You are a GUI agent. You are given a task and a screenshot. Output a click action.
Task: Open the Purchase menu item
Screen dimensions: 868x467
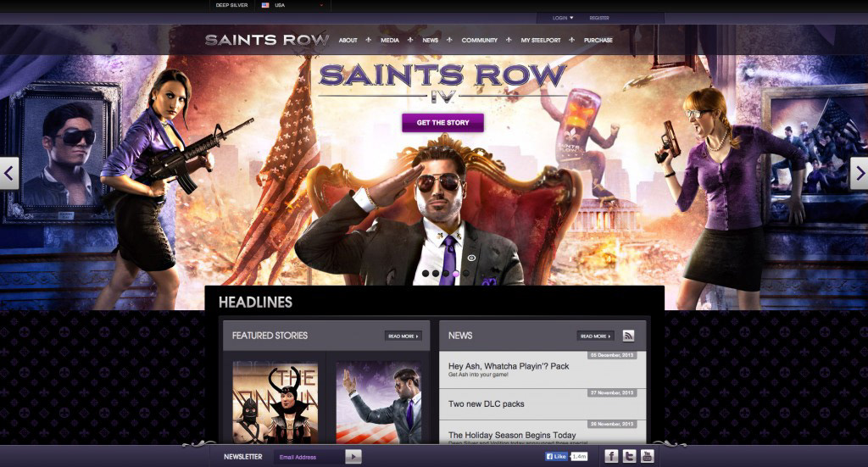pos(598,41)
